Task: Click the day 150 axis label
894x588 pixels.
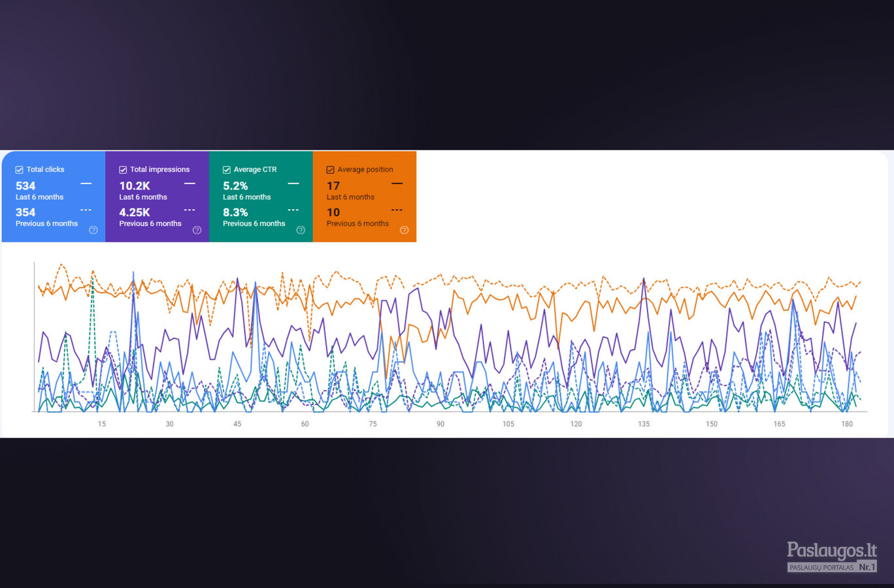Action: tap(712, 424)
